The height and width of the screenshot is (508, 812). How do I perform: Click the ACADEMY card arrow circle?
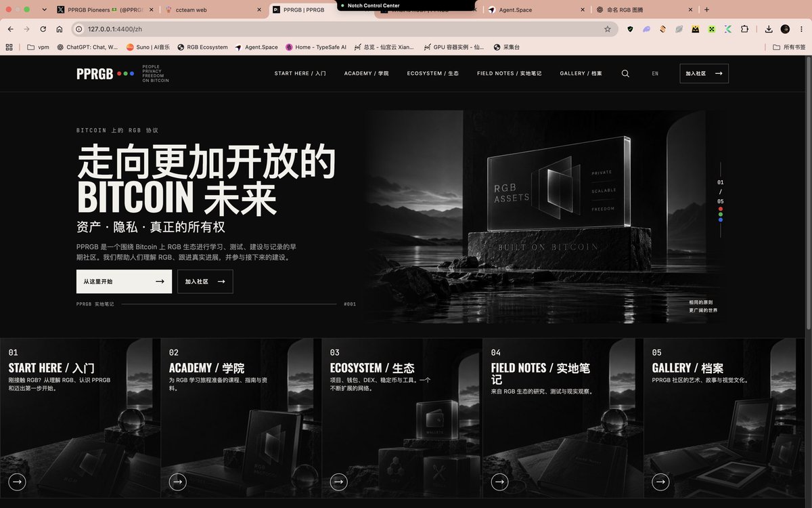[178, 482]
